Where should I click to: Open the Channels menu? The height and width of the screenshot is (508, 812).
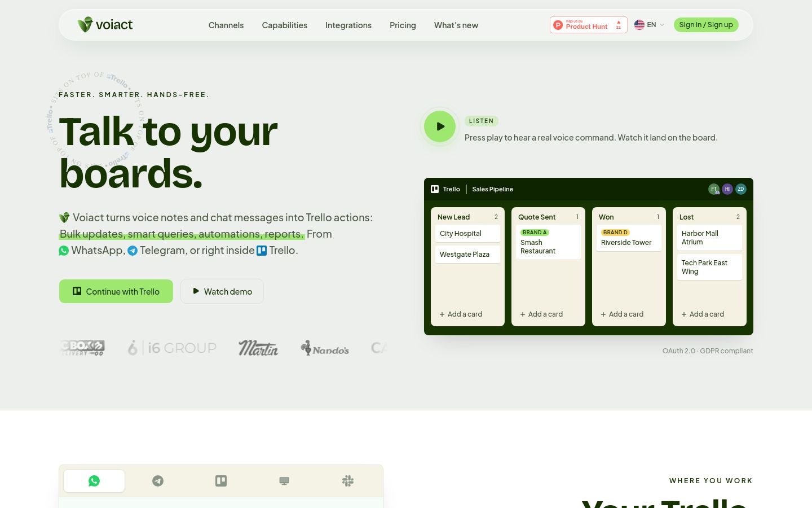[x=226, y=25]
